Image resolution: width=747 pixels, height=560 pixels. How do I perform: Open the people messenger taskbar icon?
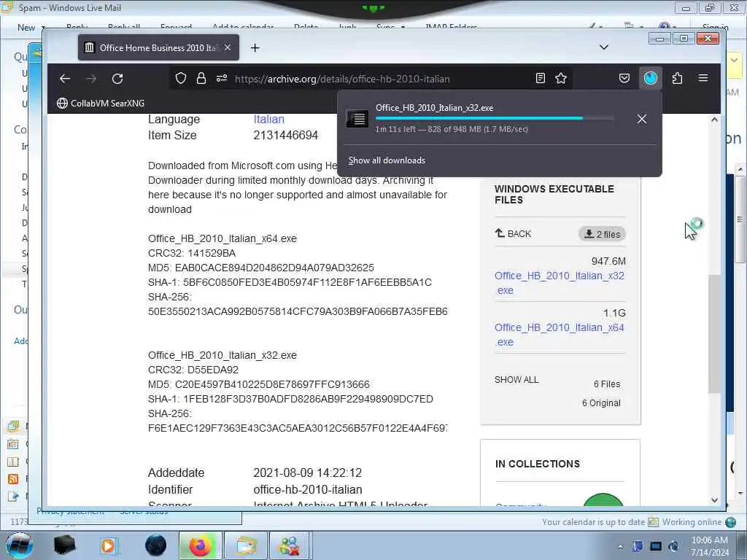(290, 545)
